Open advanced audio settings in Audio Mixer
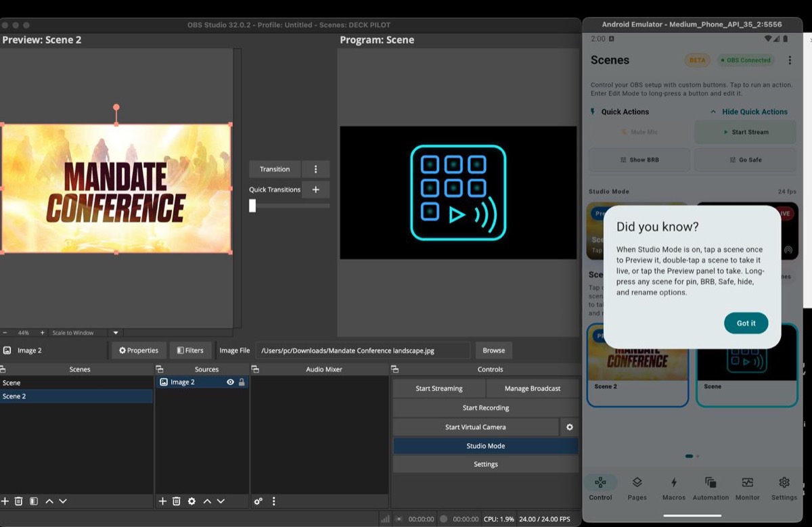The width and height of the screenshot is (812, 527). tap(258, 501)
